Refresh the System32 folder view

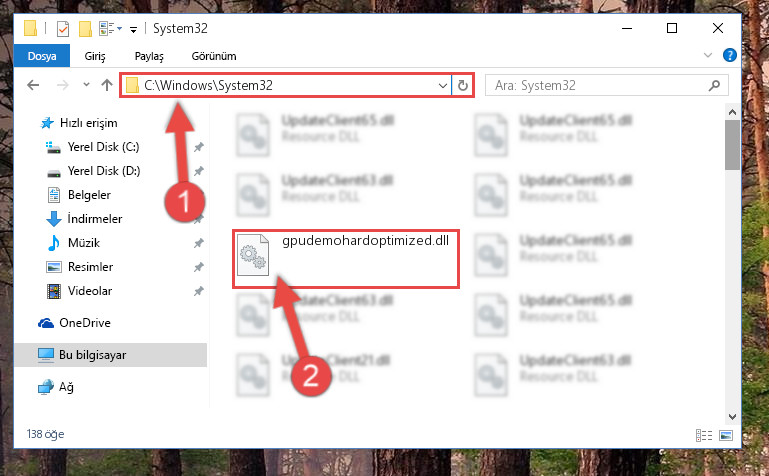coord(462,86)
